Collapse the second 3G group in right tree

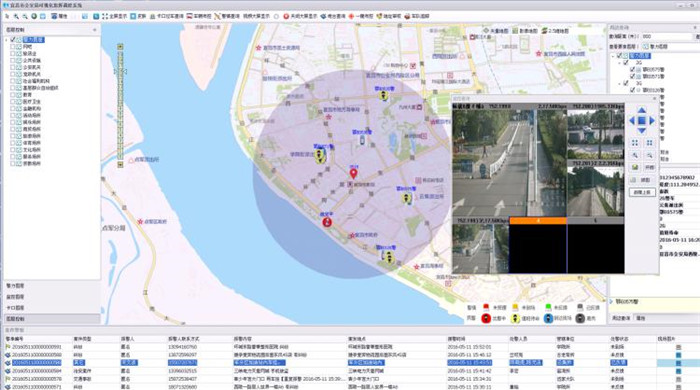620,83
